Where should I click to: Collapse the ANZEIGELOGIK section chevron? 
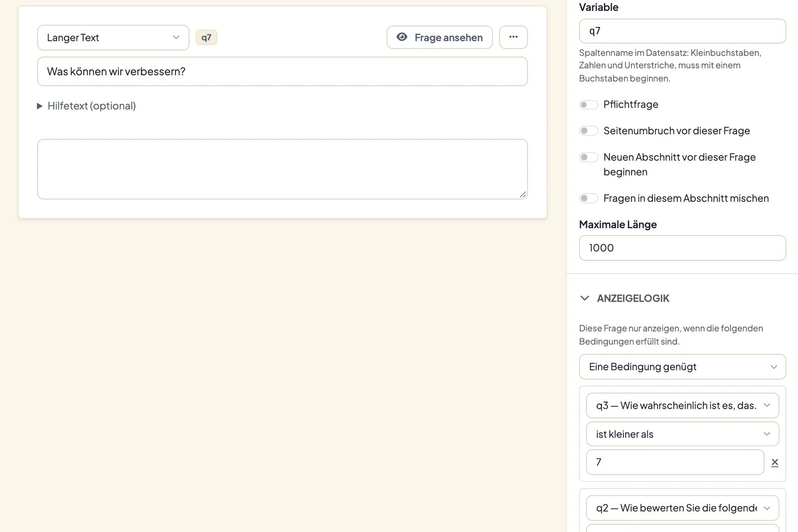tap(585, 298)
